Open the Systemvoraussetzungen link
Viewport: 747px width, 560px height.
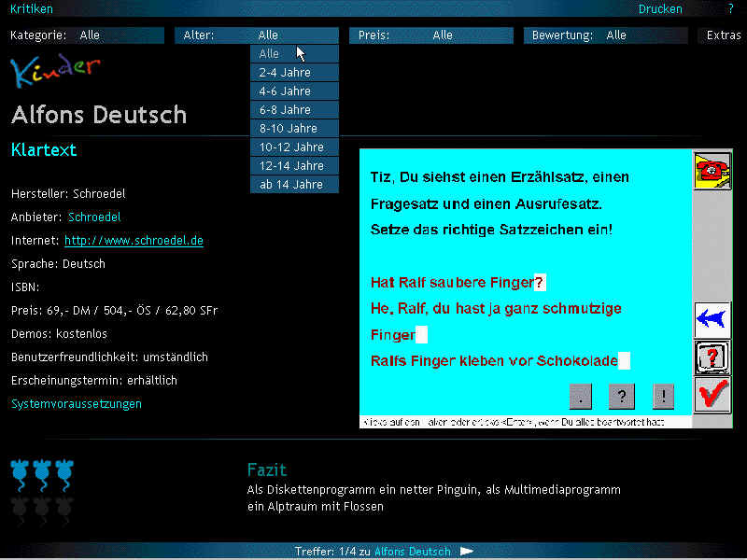77,404
